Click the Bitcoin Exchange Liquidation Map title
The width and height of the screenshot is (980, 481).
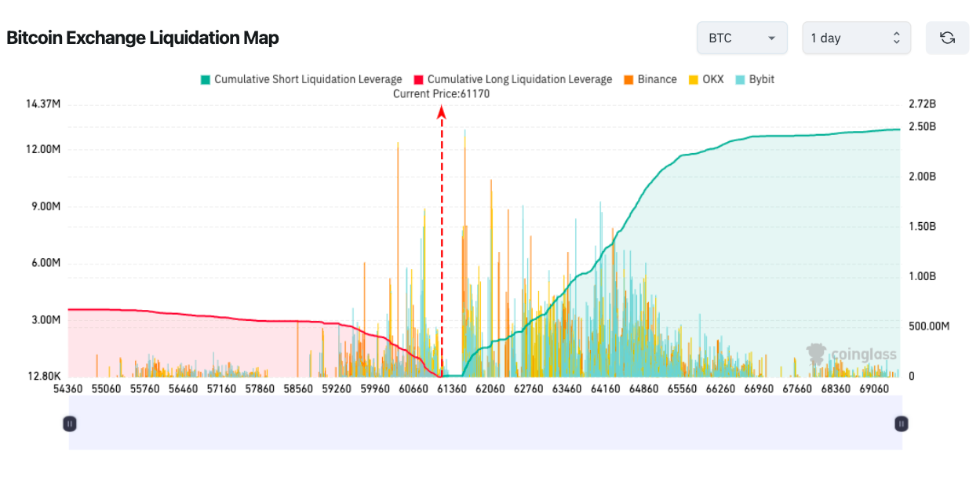click(x=143, y=38)
